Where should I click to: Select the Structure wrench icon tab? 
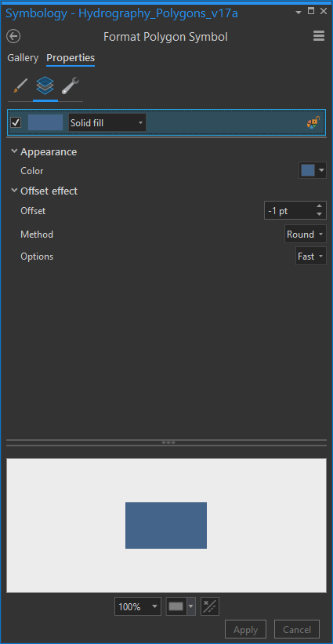pos(71,86)
